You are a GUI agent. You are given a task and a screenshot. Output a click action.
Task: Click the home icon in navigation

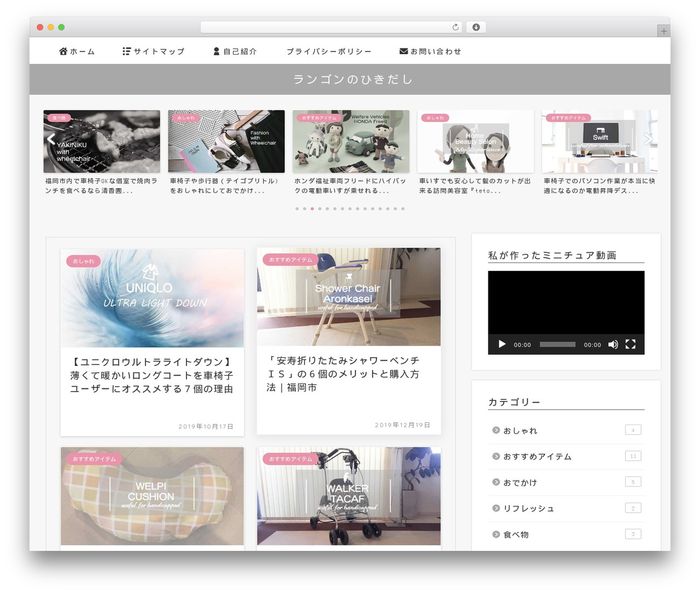63,51
